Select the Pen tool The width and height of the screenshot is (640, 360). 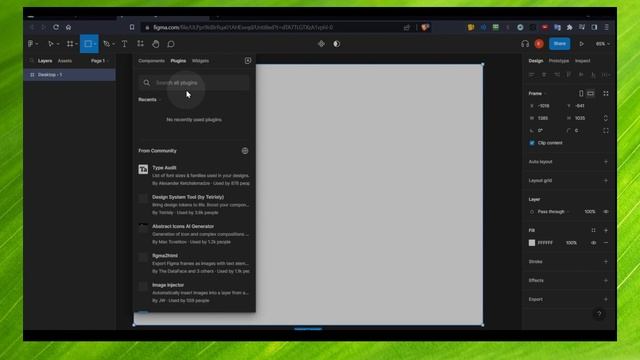point(106,44)
